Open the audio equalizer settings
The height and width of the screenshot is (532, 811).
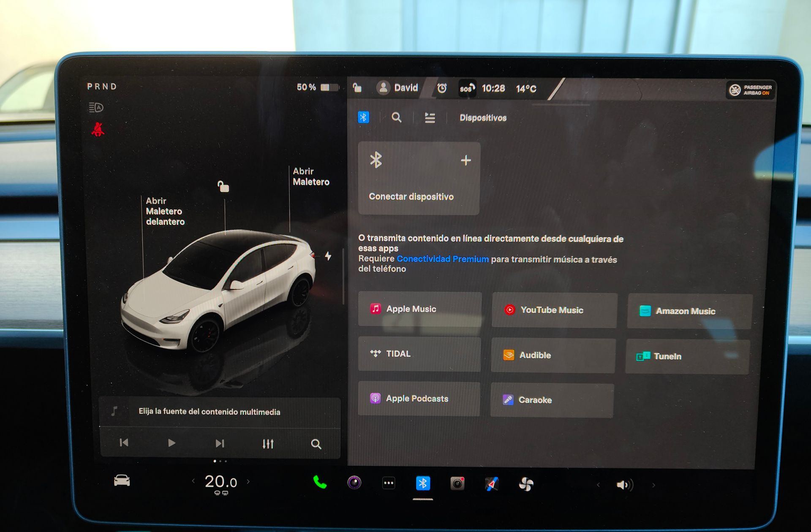tap(268, 444)
